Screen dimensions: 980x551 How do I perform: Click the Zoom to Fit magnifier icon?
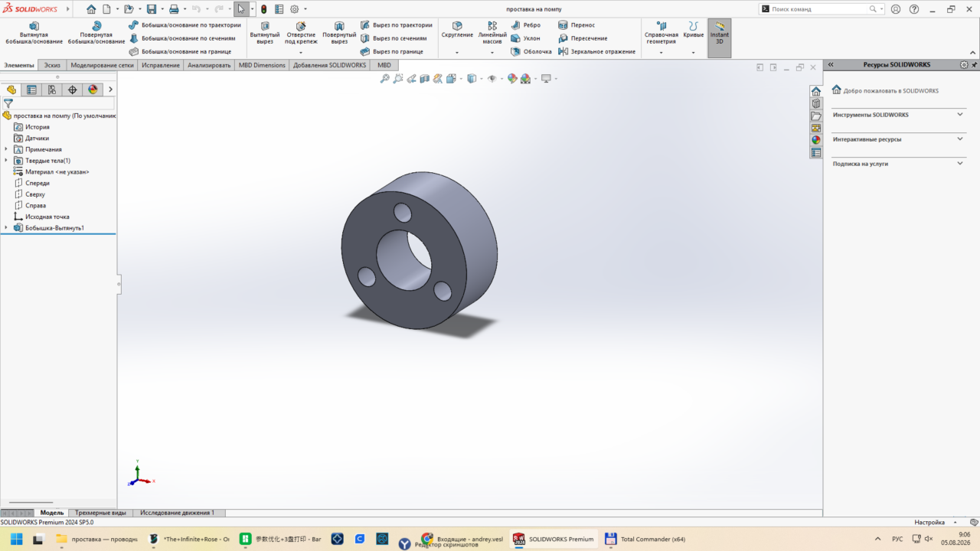[x=385, y=79]
